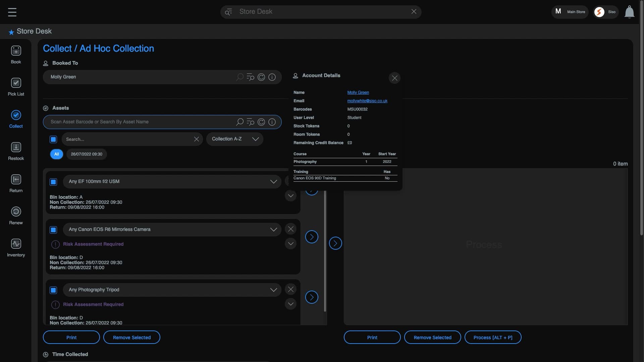Image resolution: width=644 pixels, height=362 pixels.
Task: Open the mollywhite@siso.co.uk email link
Action: pyautogui.click(x=367, y=101)
